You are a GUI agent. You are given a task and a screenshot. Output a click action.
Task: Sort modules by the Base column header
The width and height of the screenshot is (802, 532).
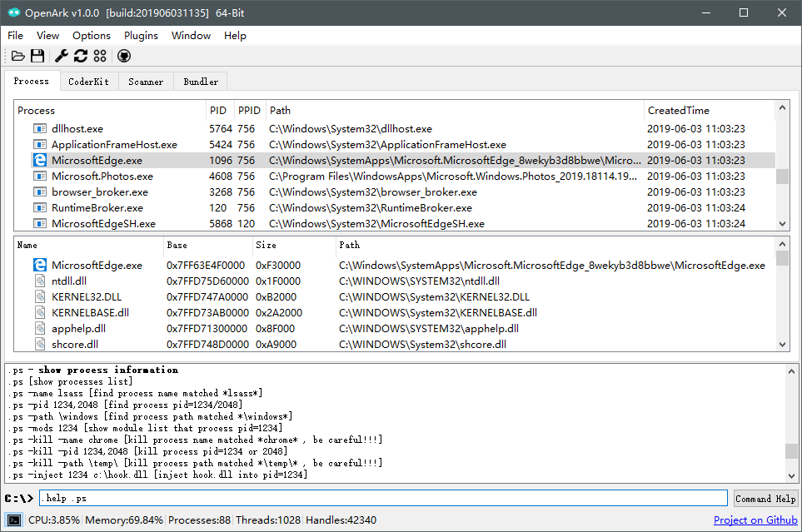[207, 245]
